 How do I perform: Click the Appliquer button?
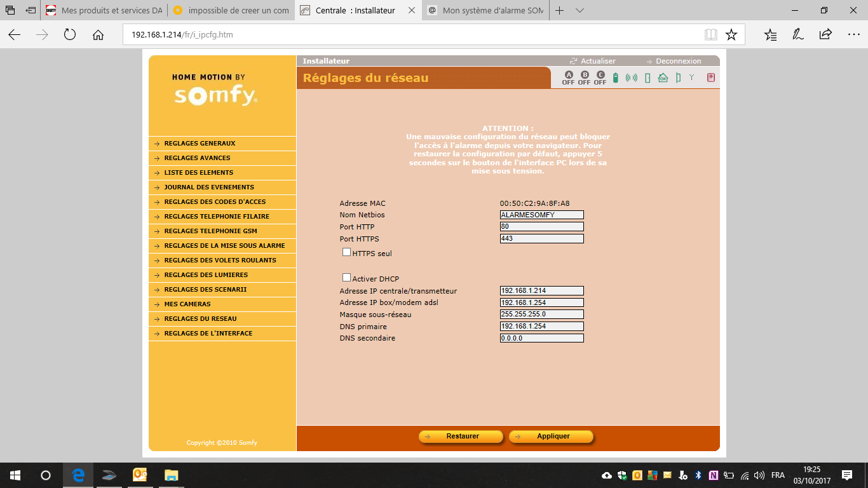coord(551,437)
